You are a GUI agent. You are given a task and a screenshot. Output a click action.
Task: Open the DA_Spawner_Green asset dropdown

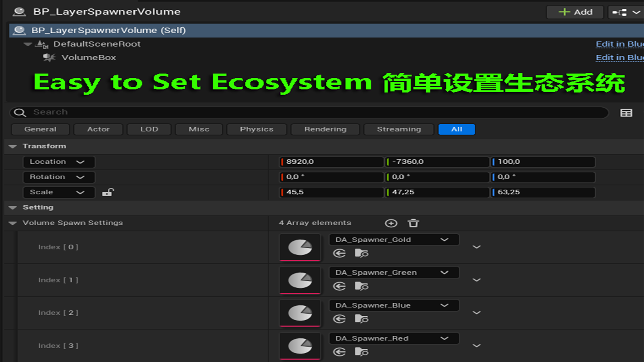tap(394, 273)
